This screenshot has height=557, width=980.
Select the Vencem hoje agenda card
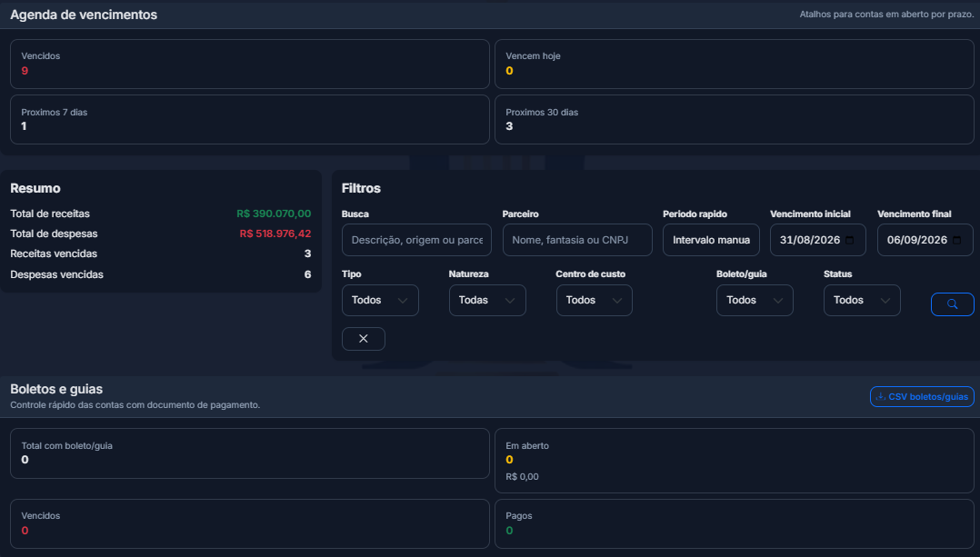click(735, 64)
